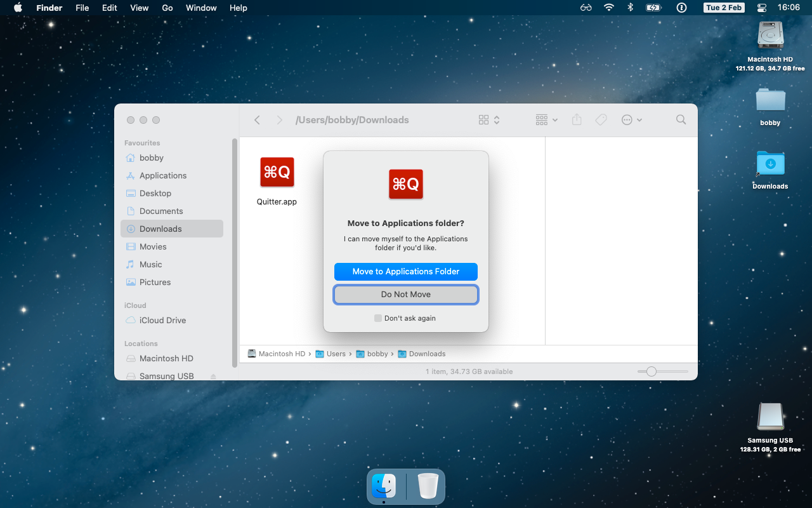Change view with the icon view switcher
The width and height of the screenshot is (812, 508).
[x=489, y=120]
